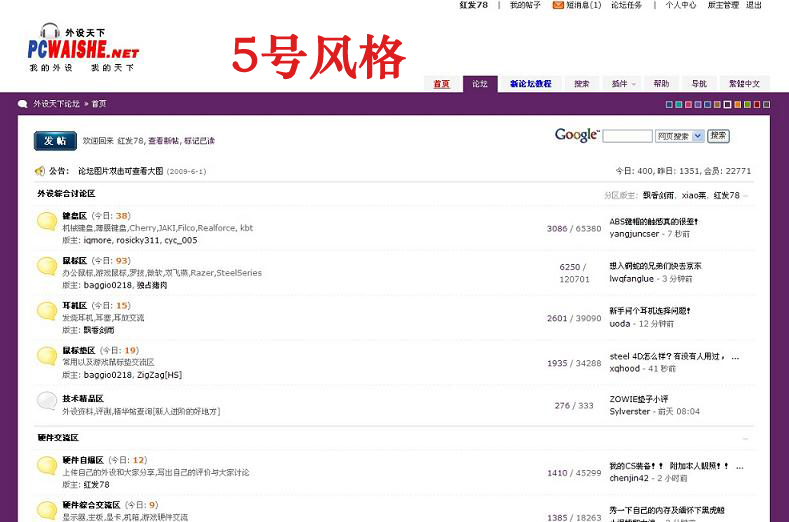The width and height of the screenshot is (789, 522).
Task: Expand the 插件 menu dropdown
Action: coord(623,84)
